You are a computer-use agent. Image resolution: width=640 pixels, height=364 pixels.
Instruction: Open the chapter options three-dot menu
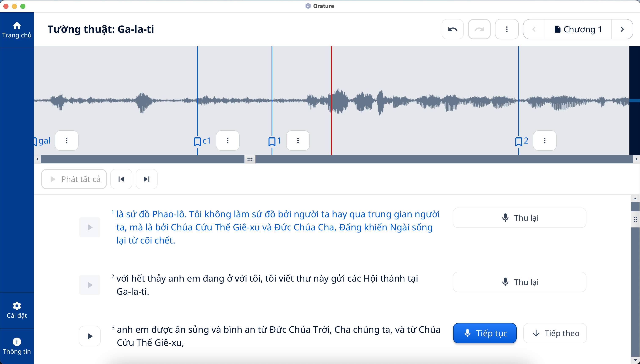click(507, 29)
